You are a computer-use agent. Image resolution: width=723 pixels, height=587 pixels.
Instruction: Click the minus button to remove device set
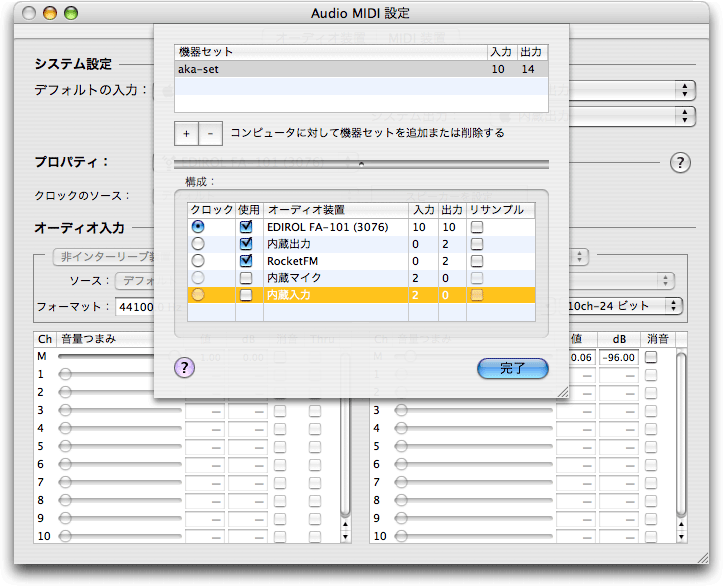point(210,133)
